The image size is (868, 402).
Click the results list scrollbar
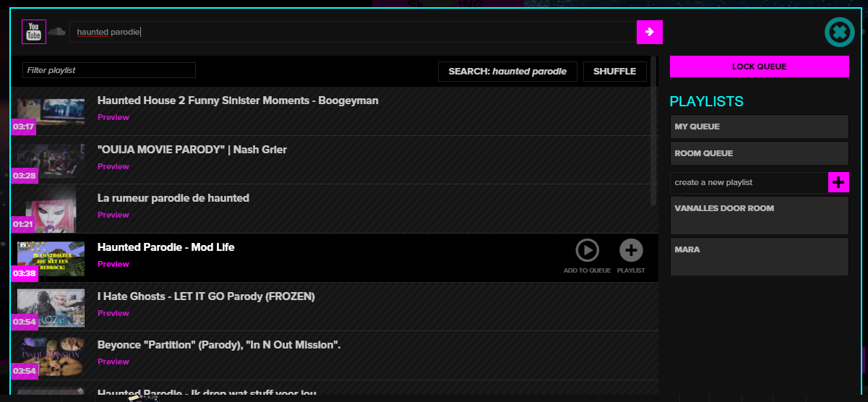point(654,130)
